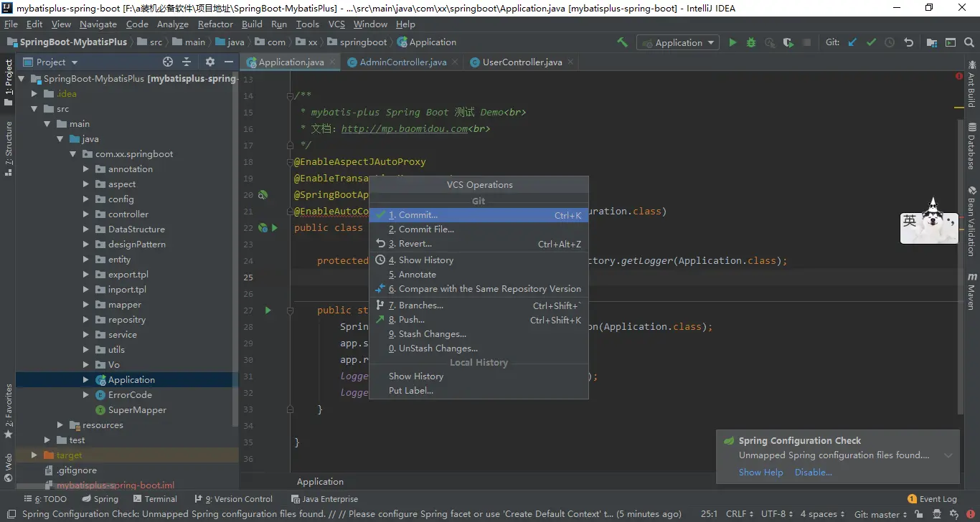The width and height of the screenshot is (980, 522).
Task: Run Application with the green play icon
Action: tap(732, 42)
